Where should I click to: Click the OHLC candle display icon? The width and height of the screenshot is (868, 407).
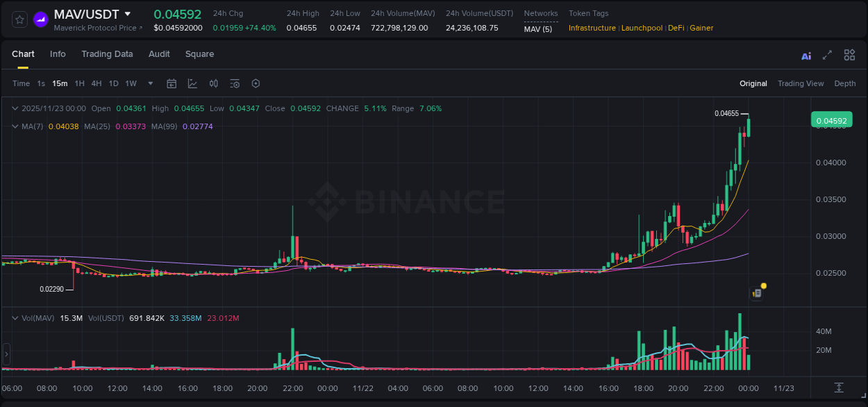click(x=214, y=83)
